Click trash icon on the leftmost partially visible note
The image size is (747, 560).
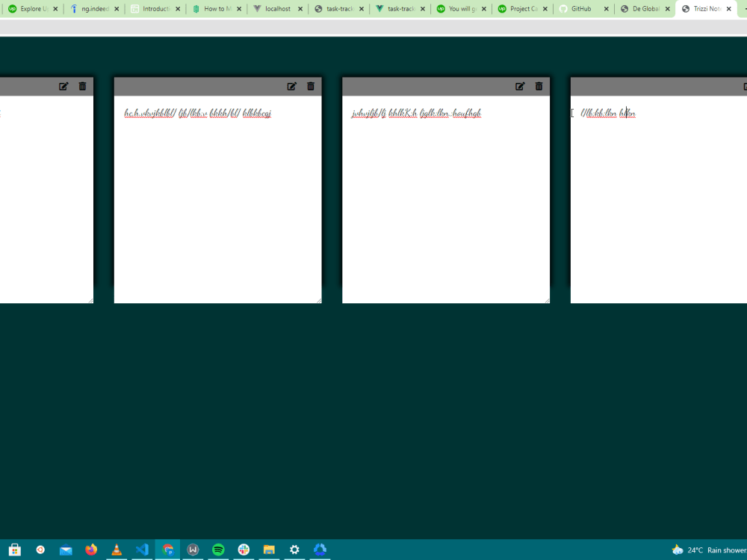82,86
